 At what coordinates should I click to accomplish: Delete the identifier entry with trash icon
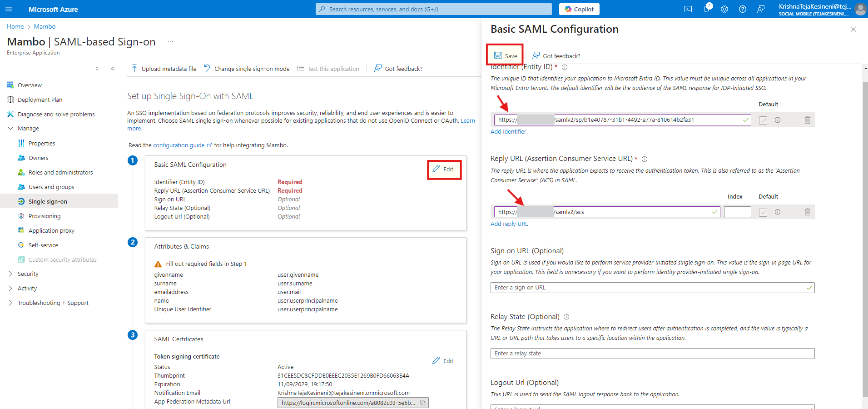point(808,120)
